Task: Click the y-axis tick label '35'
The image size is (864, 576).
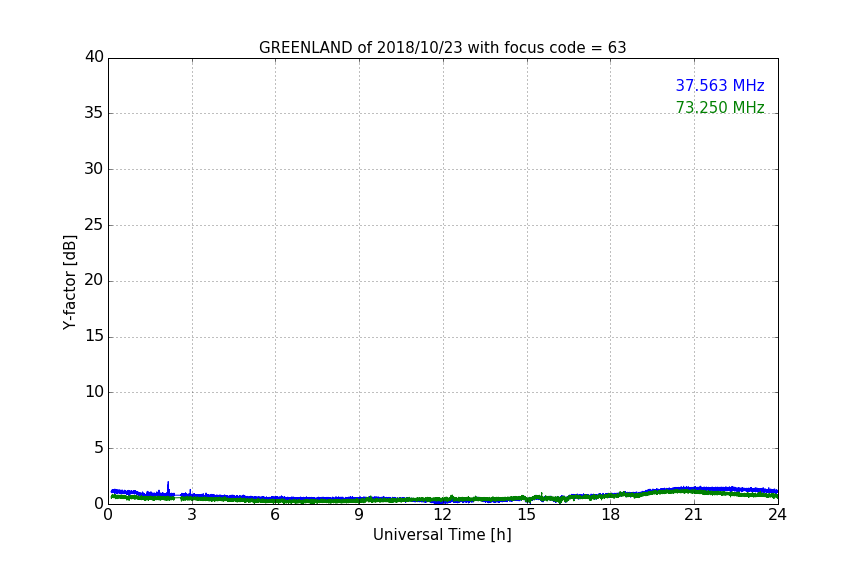Action: 94,113
